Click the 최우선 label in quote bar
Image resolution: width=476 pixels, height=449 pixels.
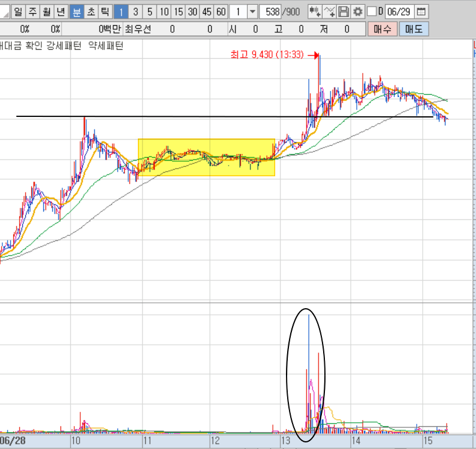138,29
